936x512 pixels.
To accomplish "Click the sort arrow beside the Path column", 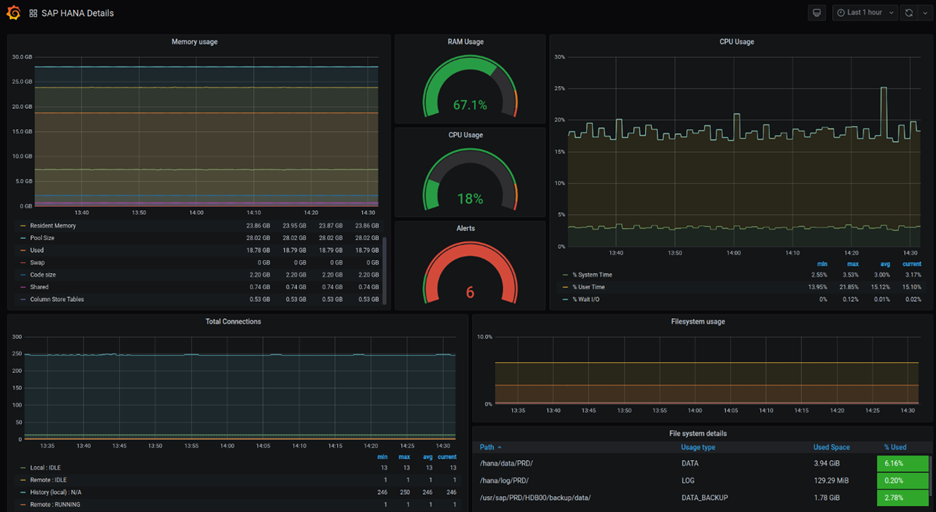I will click(500, 448).
